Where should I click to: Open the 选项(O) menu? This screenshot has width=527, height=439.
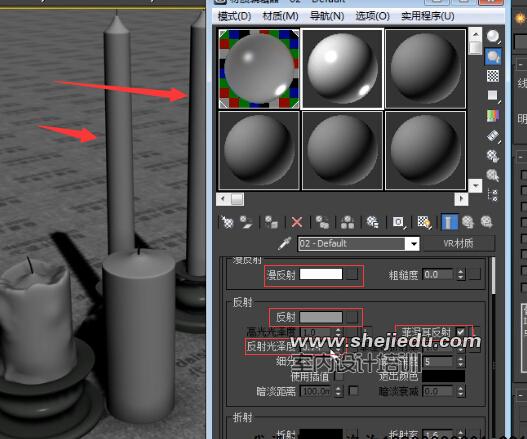pos(372,16)
